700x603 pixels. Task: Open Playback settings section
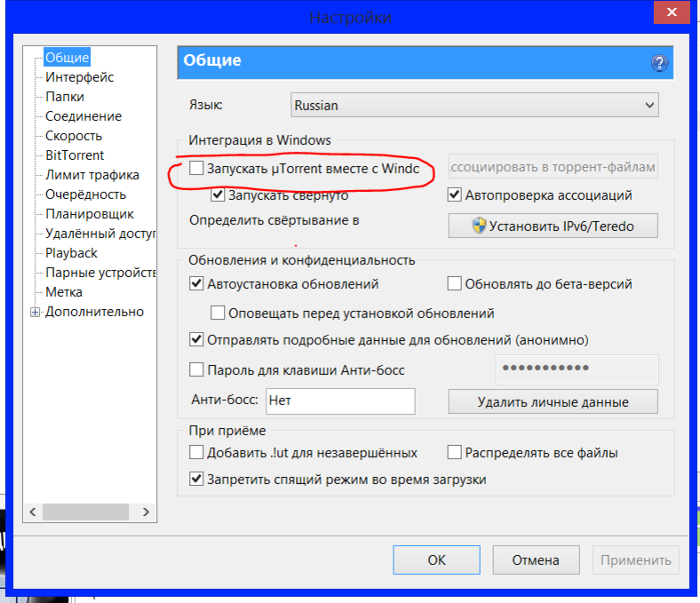click(71, 253)
